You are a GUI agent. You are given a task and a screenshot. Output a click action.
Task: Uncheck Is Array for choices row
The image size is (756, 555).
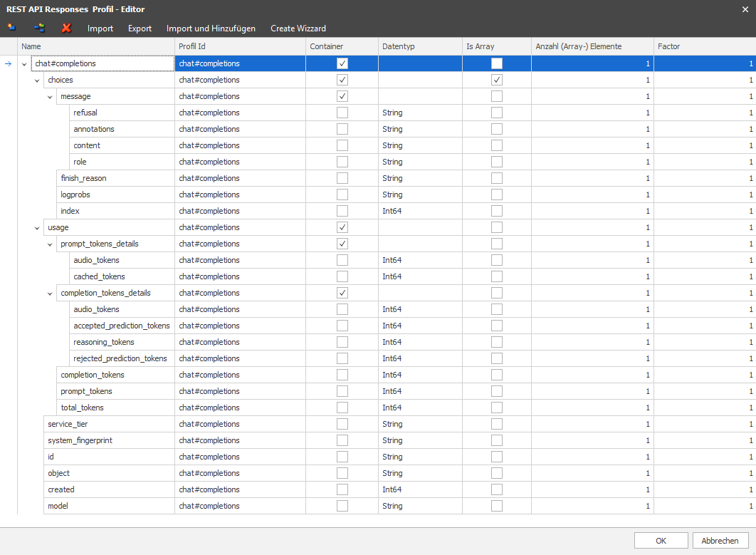tap(497, 80)
